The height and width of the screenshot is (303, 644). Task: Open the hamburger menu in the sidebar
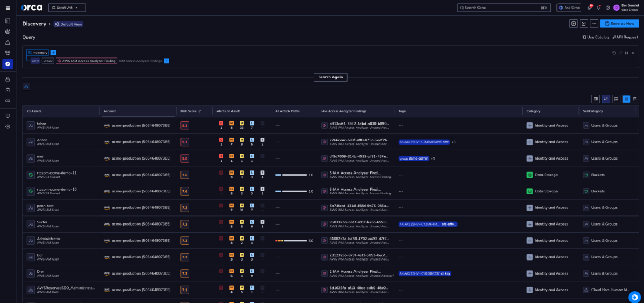point(8,8)
